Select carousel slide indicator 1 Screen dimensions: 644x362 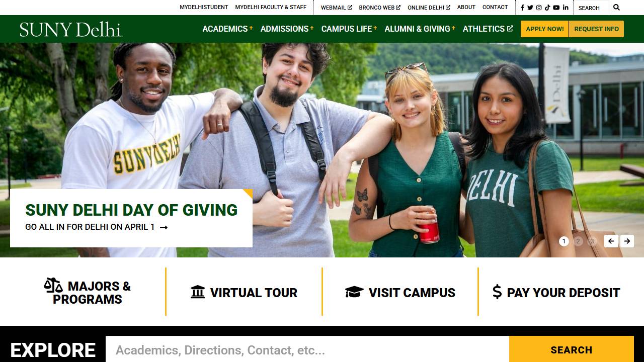564,241
